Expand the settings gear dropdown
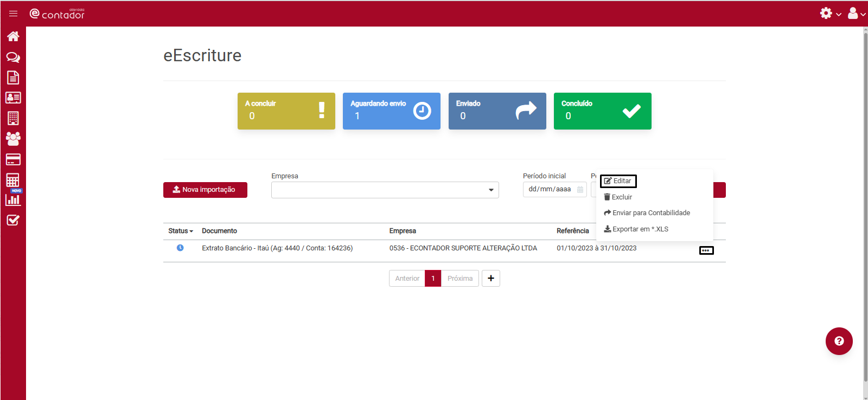 (x=830, y=14)
